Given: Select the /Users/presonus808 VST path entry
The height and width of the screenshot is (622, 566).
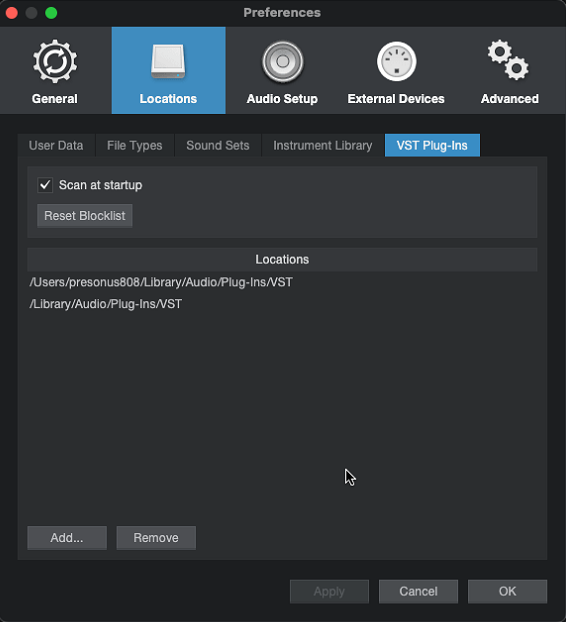Looking at the screenshot, I should coord(282,282).
